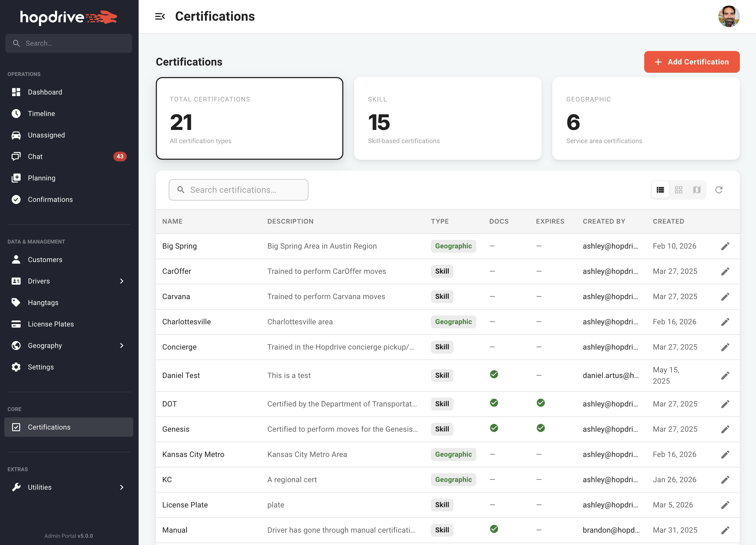Open License Plates management
This screenshot has width=756, height=545.
(51, 324)
